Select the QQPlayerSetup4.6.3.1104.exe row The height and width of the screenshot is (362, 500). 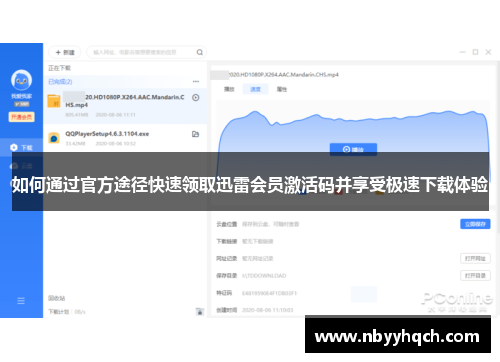point(125,138)
